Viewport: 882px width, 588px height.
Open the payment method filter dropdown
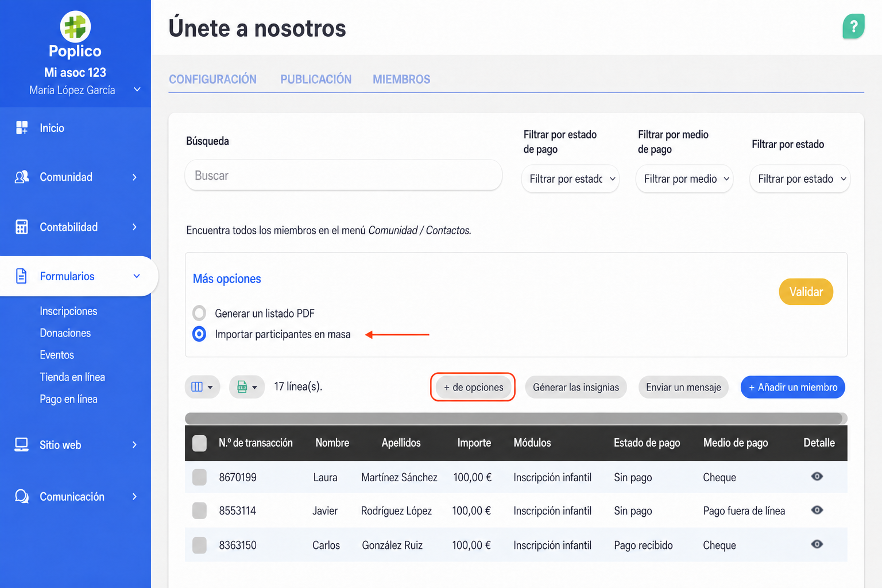(684, 179)
